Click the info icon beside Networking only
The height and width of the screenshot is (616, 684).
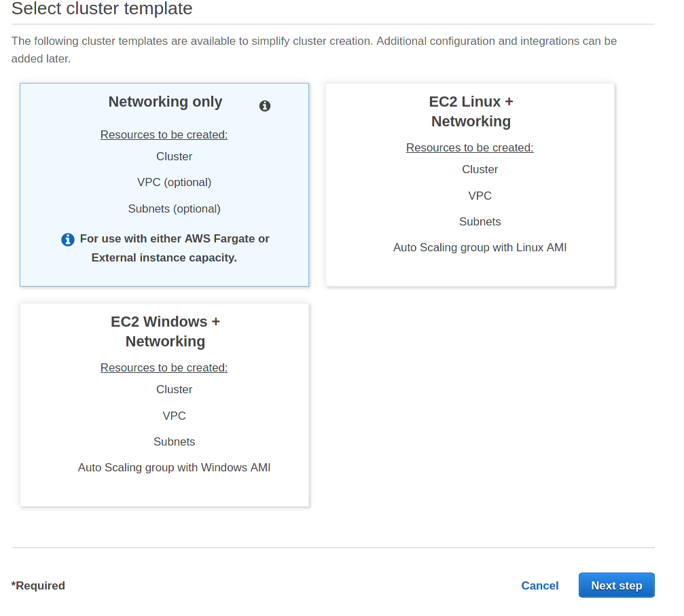pyautogui.click(x=265, y=106)
